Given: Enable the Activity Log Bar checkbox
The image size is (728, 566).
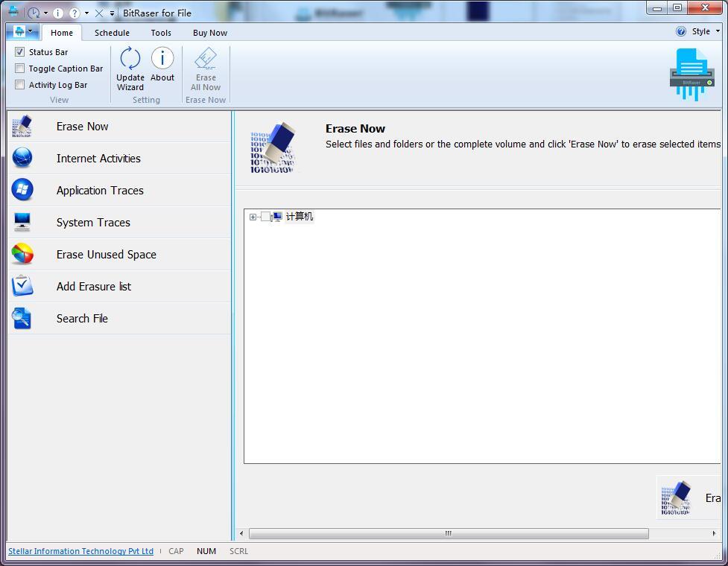Looking at the screenshot, I should 19,84.
